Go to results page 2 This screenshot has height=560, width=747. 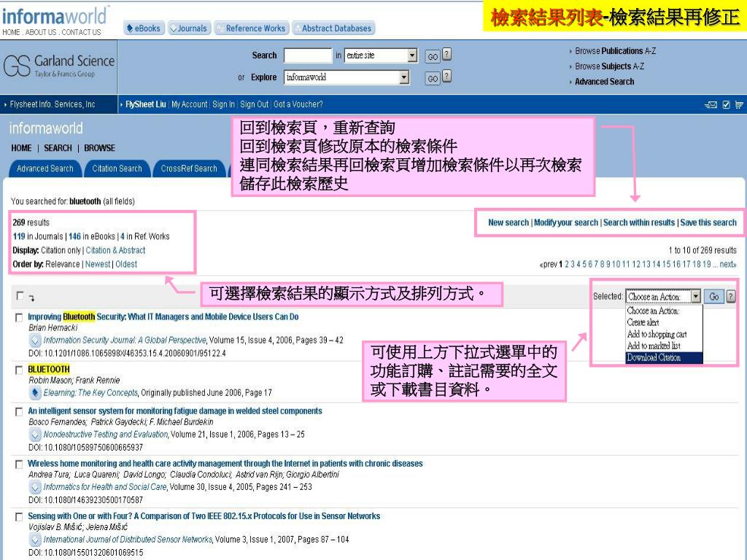(x=567, y=264)
